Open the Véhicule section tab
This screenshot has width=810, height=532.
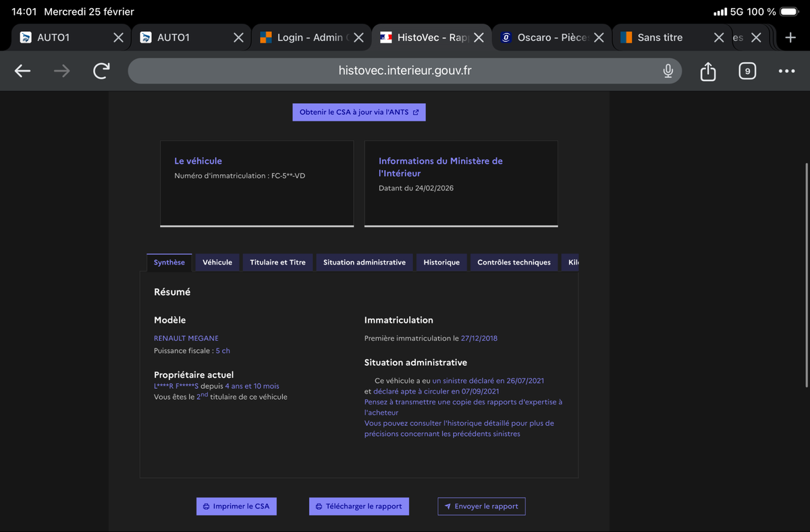pyautogui.click(x=217, y=263)
